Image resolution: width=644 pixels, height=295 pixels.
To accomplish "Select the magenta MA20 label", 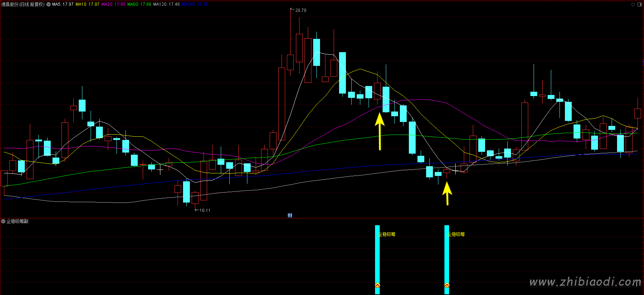I will pyautogui.click(x=113, y=5).
